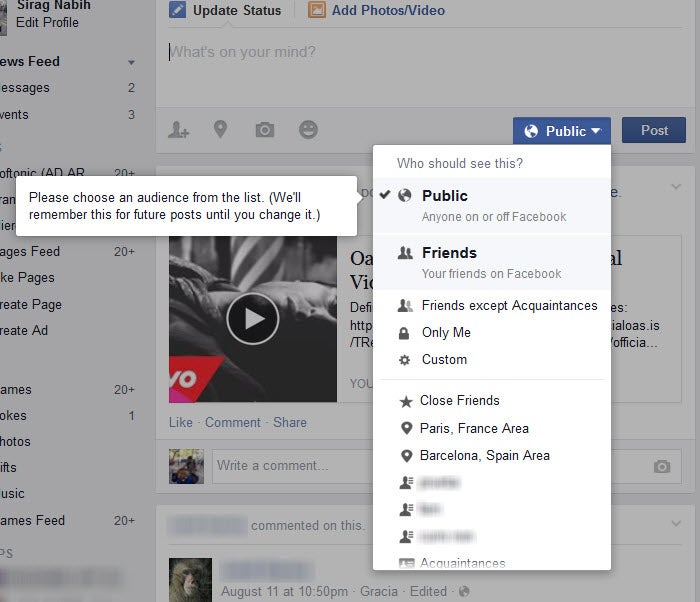The width and height of the screenshot is (700, 602).
Task: Click the Update Status pencil icon
Action: 177,10
